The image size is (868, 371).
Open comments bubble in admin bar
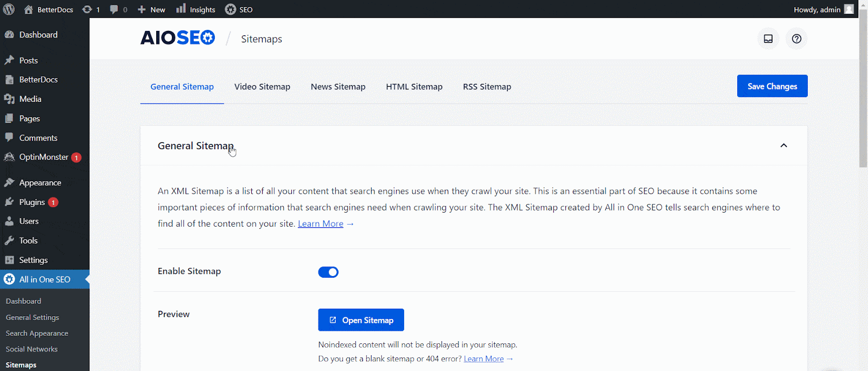click(x=114, y=9)
